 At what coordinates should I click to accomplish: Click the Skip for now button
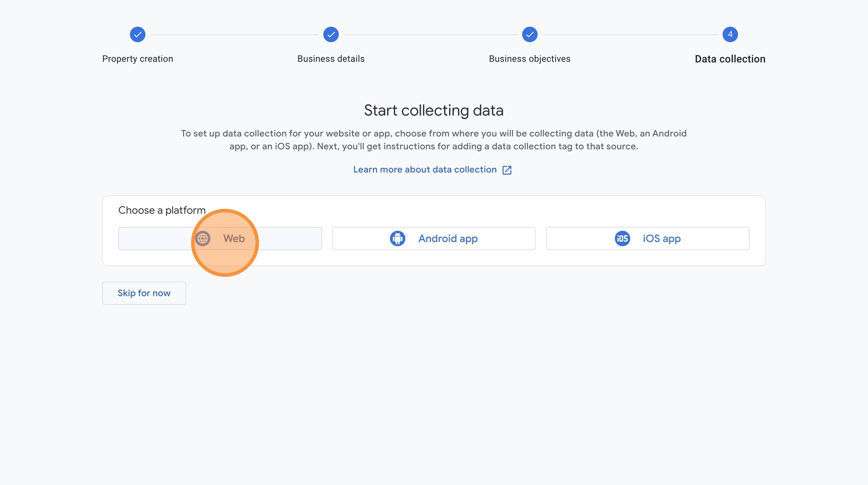click(x=144, y=293)
